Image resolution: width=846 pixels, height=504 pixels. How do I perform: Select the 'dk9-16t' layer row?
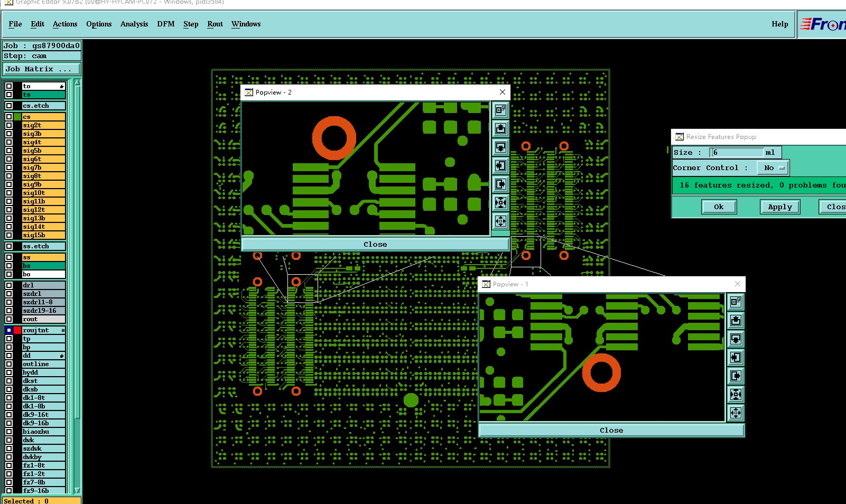(x=43, y=415)
